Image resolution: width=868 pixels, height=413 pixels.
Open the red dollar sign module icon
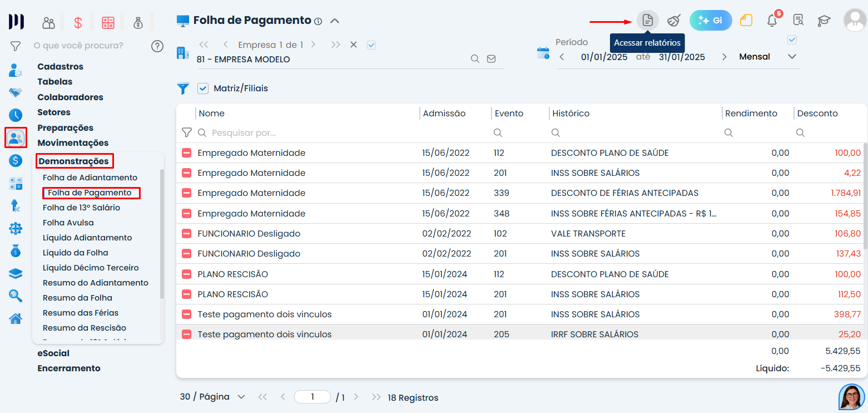[x=78, y=23]
